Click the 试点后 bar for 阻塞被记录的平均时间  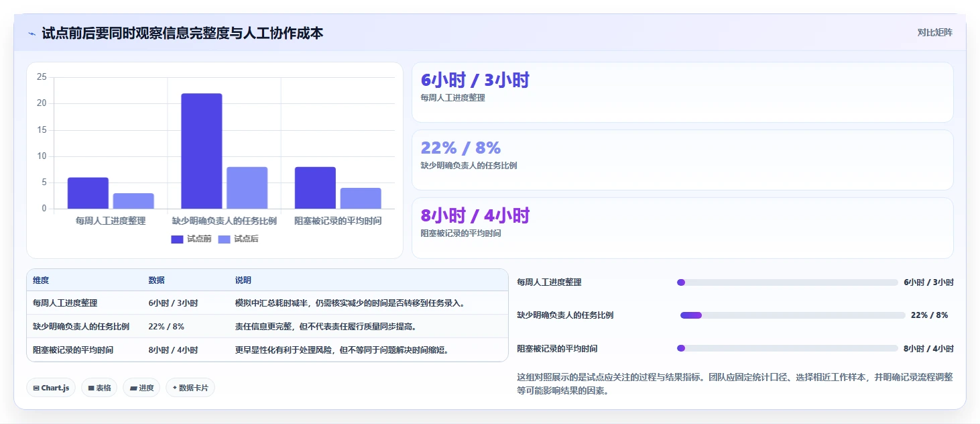click(361, 199)
